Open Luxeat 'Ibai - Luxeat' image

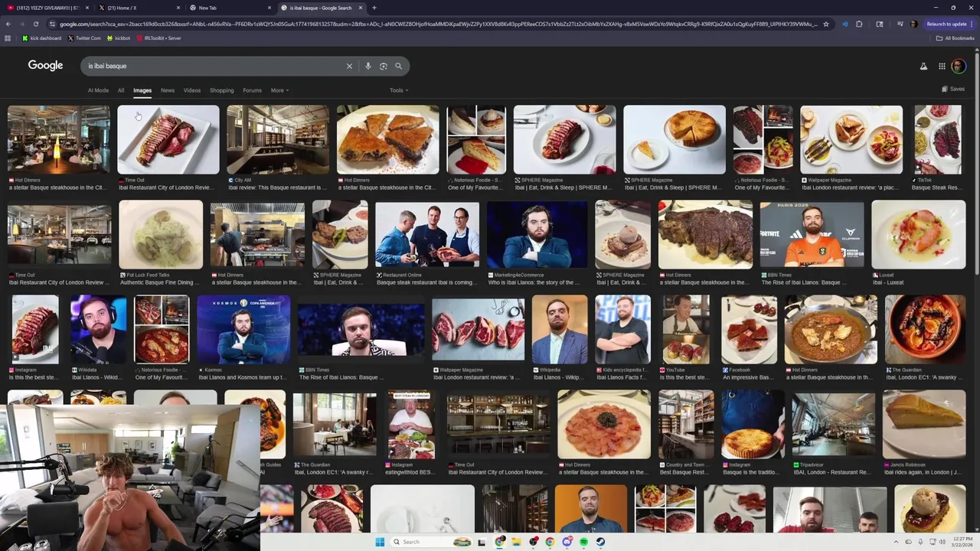click(x=919, y=235)
